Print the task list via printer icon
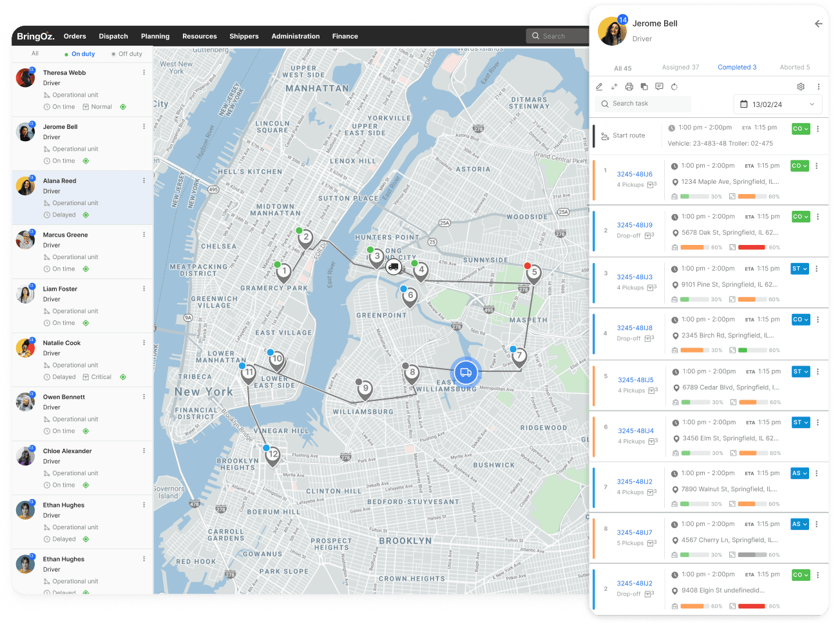Screen dimensions: 840x624 tap(629, 86)
